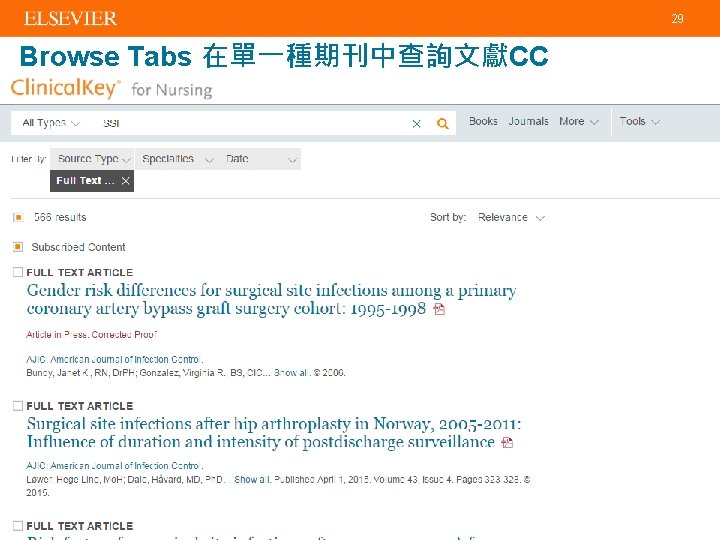Open PDF icon for Norway hip arthroplasty article
Screen dimensions: 720x540
(x=507, y=442)
